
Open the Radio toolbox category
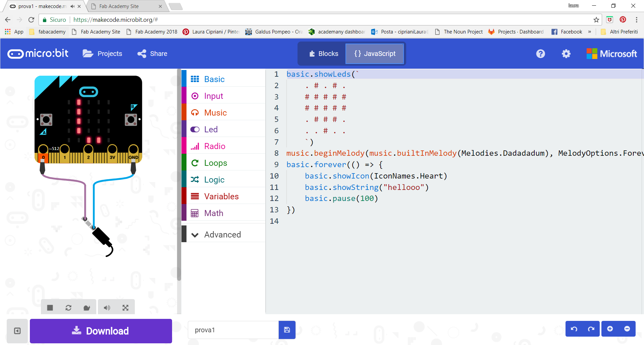(x=223, y=146)
